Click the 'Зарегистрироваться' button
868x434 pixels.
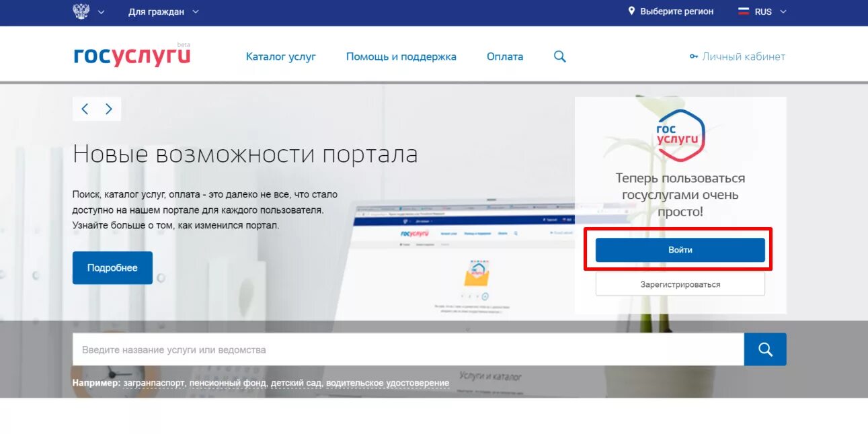[x=680, y=284]
